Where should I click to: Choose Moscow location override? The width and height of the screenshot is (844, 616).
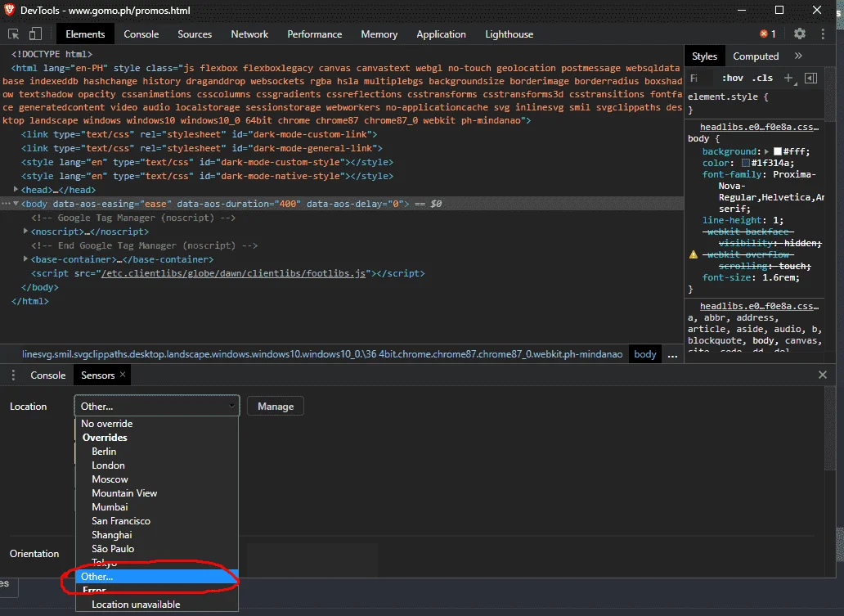[157, 479]
